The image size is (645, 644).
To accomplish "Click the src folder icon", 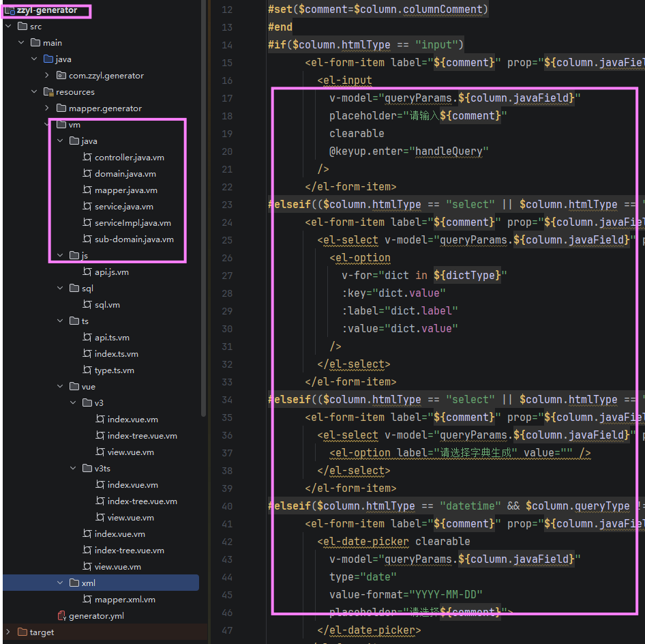I will click(x=22, y=27).
